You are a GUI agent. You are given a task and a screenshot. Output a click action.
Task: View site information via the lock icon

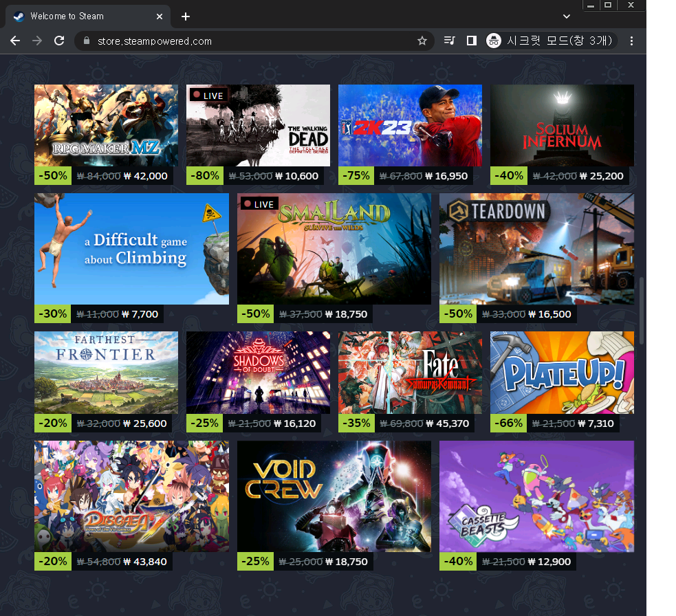point(87,41)
